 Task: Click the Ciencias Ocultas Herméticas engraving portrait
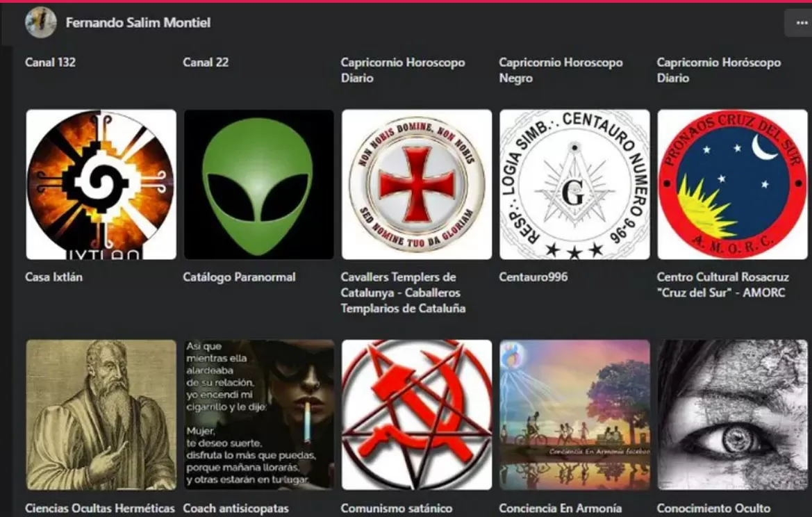click(x=101, y=414)
